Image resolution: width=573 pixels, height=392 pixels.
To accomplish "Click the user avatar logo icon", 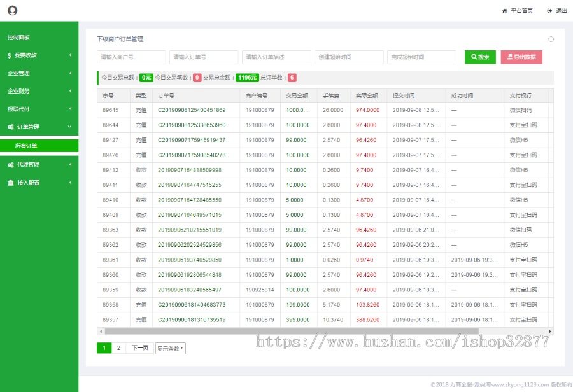I will point(13,11).
